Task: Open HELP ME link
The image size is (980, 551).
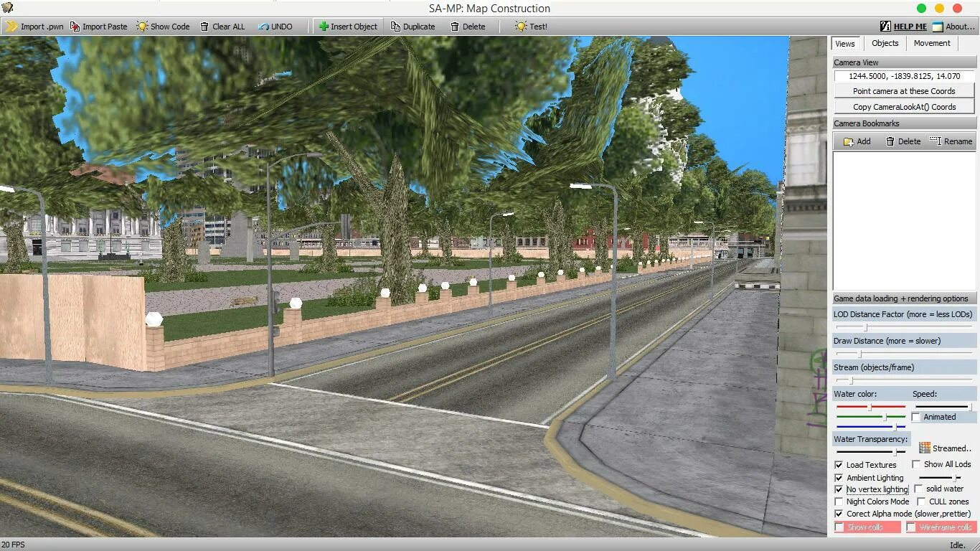Action: click(x=903, y=27)
